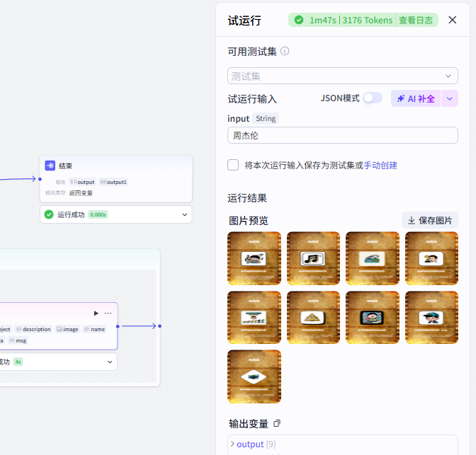This screenshot has height=455, width=476.
Task: Click the output1 variable tag in 结束 node
Action: coord(113,182)
